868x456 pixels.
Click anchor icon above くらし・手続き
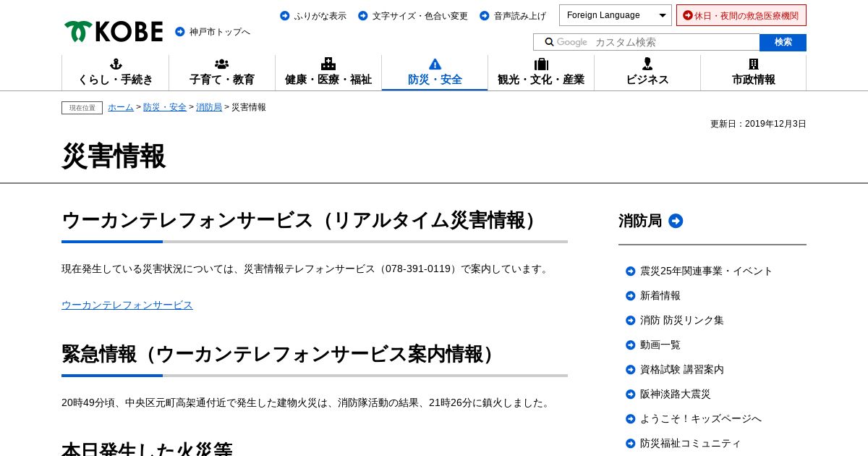[x=116, y=64]
